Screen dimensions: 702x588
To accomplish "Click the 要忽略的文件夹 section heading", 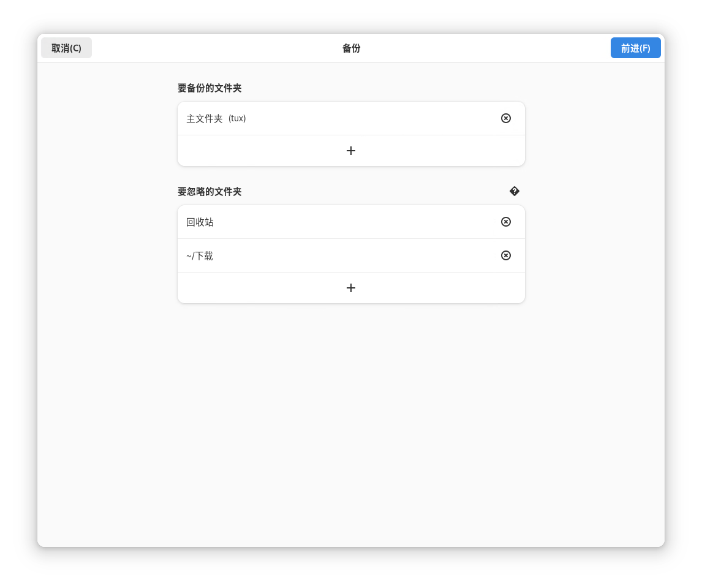I will click(x=209, y=192).
